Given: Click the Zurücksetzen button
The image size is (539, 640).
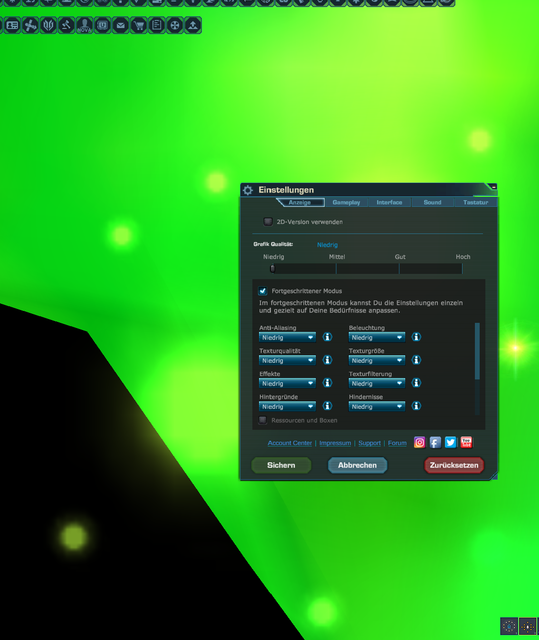Looking at the screenshot, I should coord(454,465).
